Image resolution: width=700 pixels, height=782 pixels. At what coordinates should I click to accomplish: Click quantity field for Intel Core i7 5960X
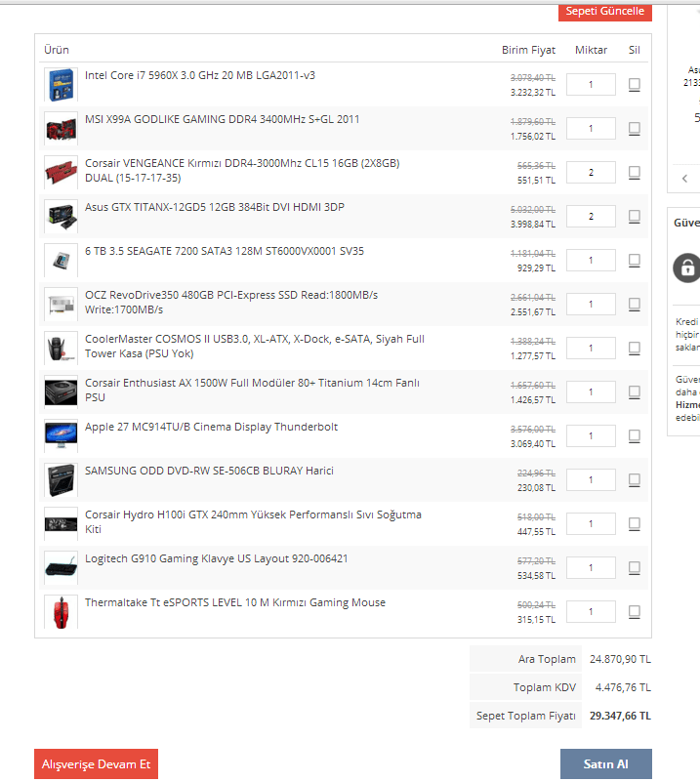pos(591,84)
